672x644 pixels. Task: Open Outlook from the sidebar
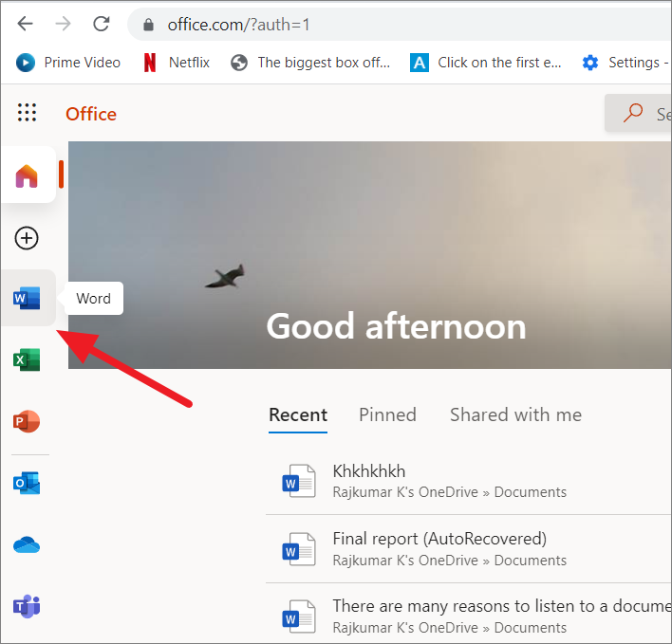click(27, 483)
